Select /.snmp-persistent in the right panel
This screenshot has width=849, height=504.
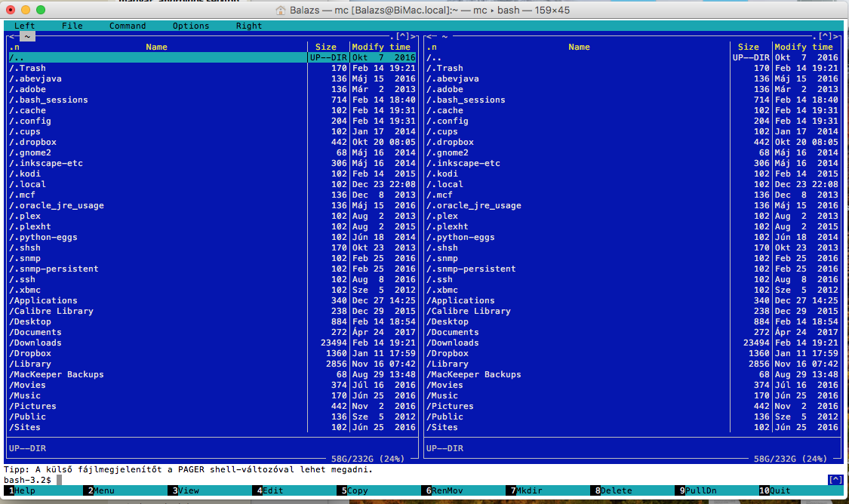(x=632, y=269)
